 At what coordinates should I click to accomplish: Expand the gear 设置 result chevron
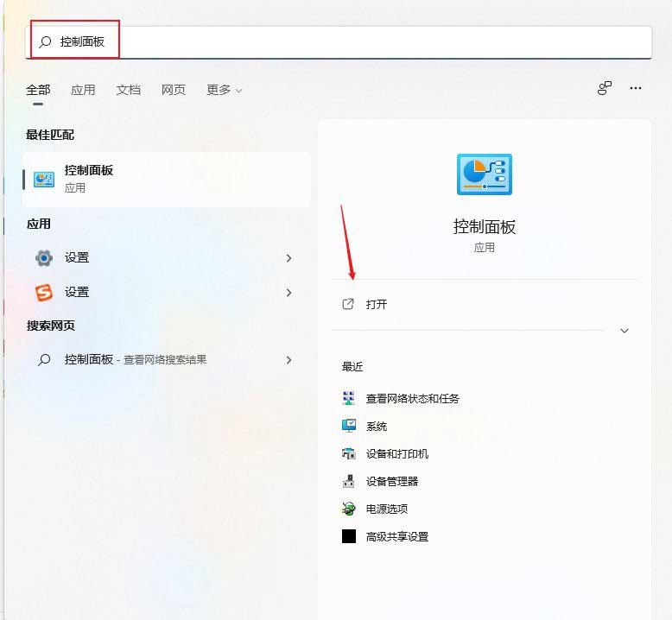(288, 258)
